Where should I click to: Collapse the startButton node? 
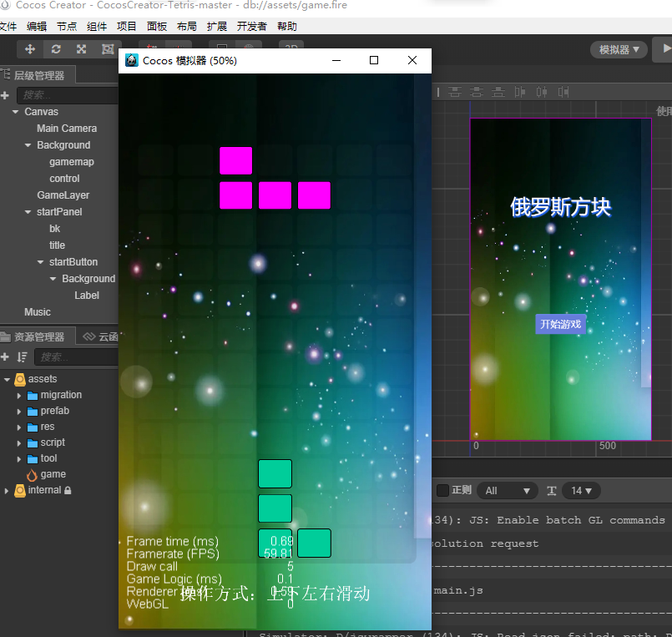[40, 262]
